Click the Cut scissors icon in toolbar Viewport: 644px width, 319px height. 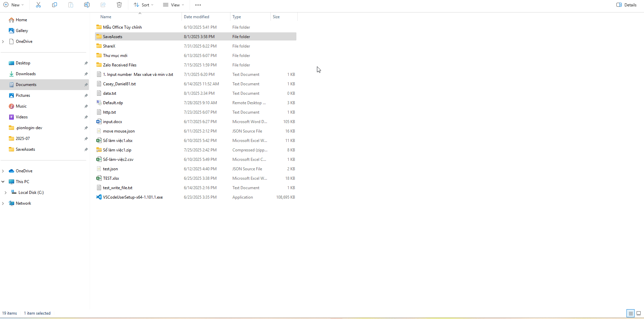point(38,5)
